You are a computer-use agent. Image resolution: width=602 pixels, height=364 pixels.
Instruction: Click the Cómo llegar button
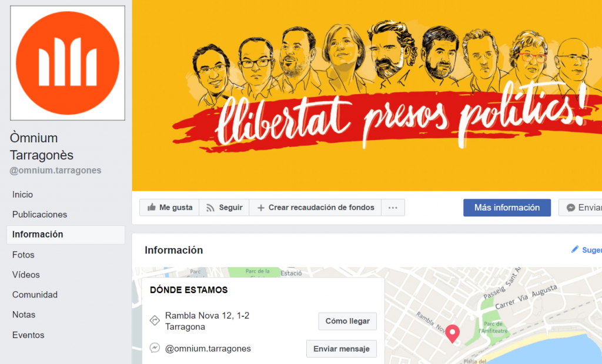pyautogui.click(x=347, y=321)
